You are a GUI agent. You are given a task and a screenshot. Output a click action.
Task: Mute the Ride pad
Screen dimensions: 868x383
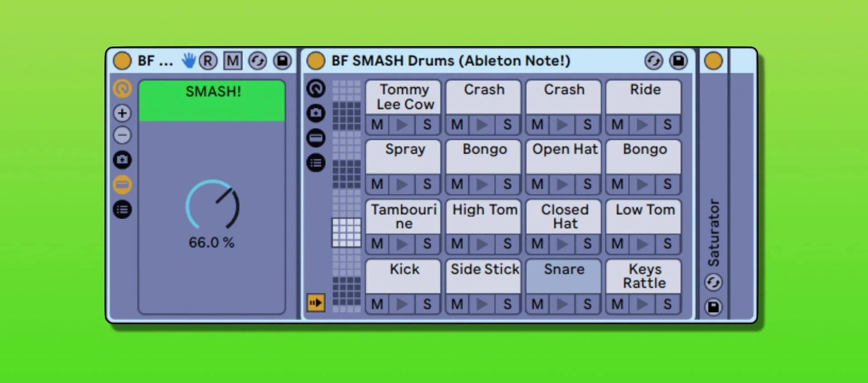pyautogui.click(x=618, y=125)
